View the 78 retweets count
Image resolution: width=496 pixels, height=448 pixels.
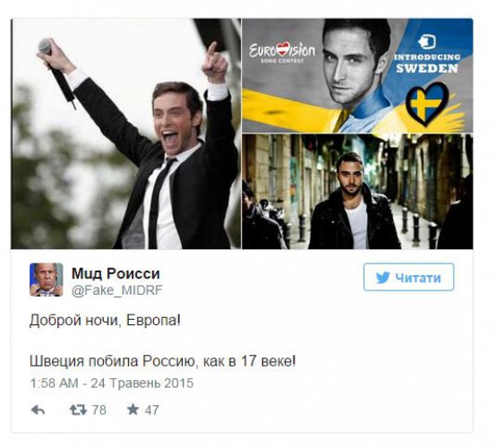pyautogui.click(x=99, y=410)
